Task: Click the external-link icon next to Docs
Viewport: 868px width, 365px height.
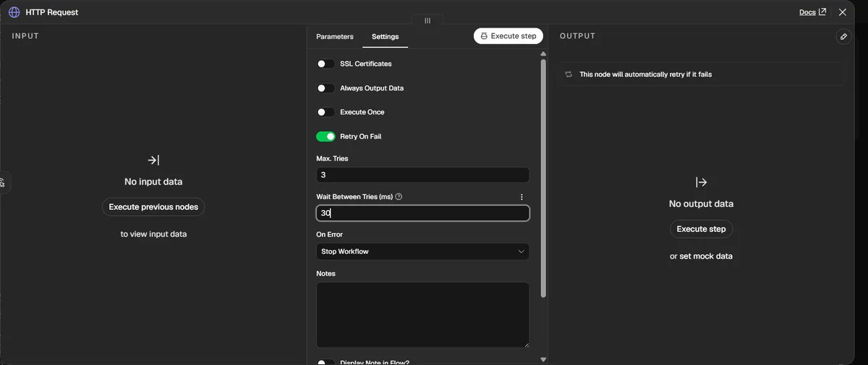Action: point(822,12)
